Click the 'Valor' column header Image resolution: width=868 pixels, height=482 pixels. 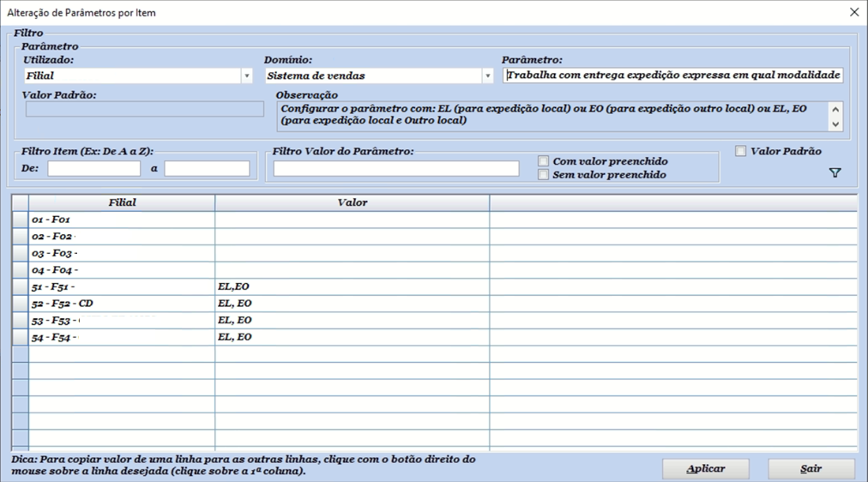tap(352, 202)
